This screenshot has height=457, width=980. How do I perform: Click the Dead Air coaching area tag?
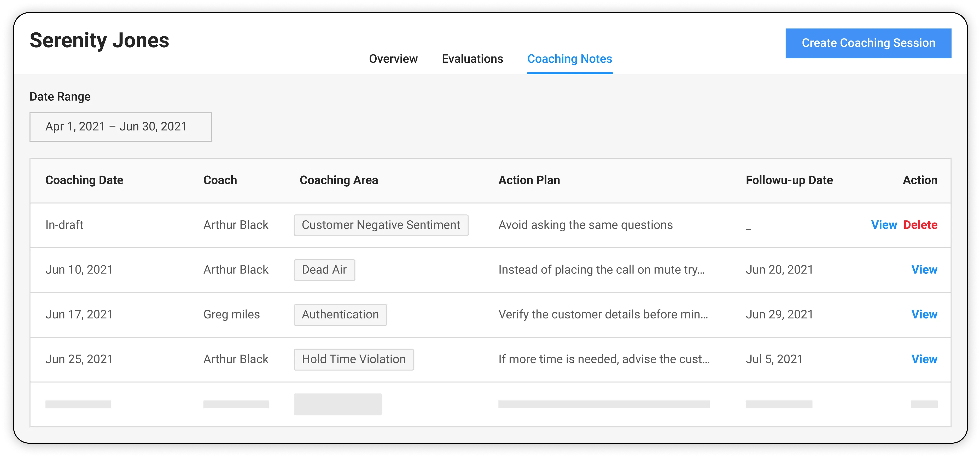point(324,270)
